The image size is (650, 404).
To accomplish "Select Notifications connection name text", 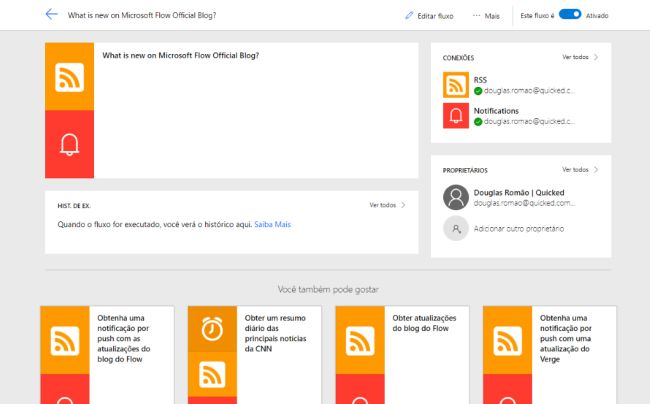I will (x=496, y=111).
